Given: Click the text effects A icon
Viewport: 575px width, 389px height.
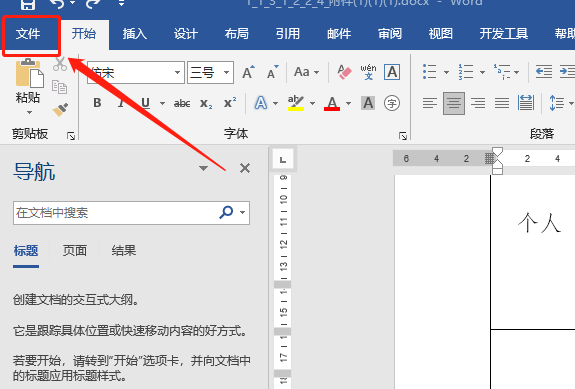Looking at the screenshot, I should 261,103.
